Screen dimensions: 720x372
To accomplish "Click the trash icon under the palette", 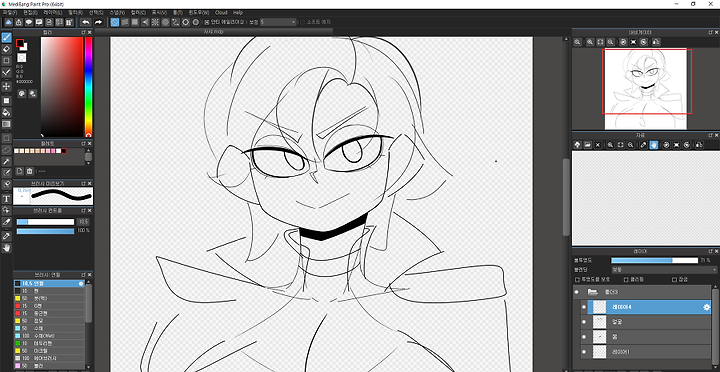I will (x=30, y=171).
